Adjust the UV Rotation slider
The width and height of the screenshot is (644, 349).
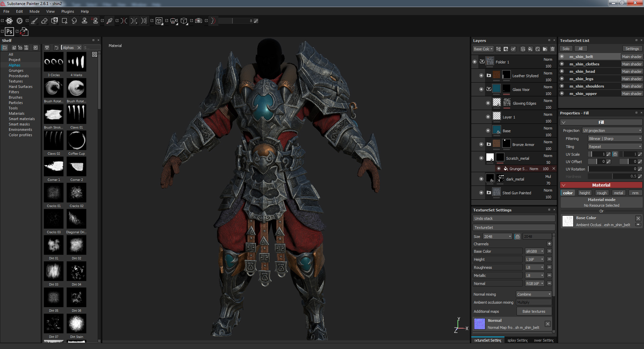[x=612, y=169]
